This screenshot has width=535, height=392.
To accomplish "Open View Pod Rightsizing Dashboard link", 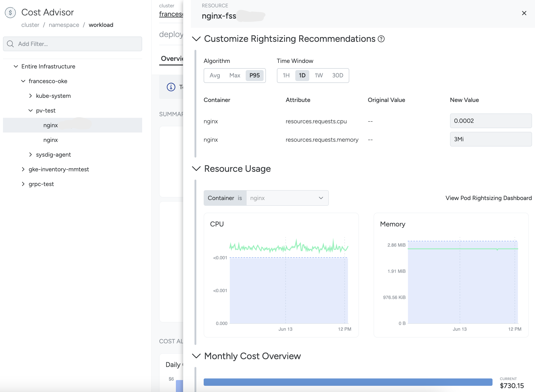I will point(488,198).
